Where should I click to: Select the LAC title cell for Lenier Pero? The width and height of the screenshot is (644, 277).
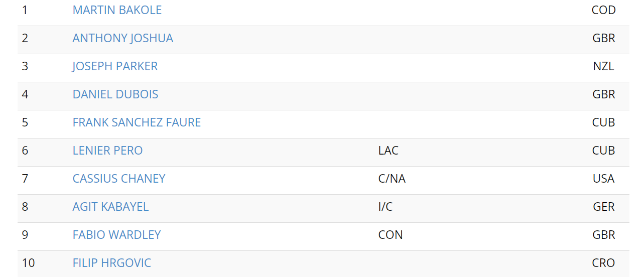tap(389, 151)
